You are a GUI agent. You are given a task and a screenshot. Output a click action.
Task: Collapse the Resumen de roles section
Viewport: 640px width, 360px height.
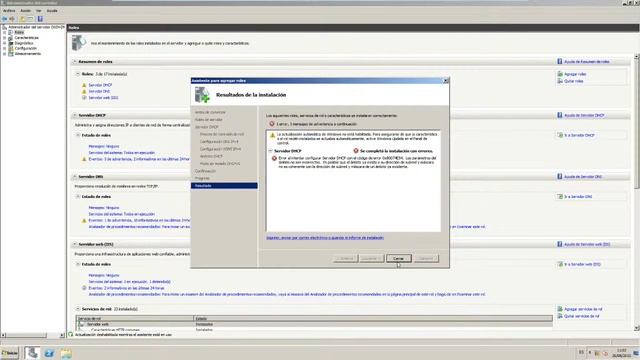(x=75, y=62)
